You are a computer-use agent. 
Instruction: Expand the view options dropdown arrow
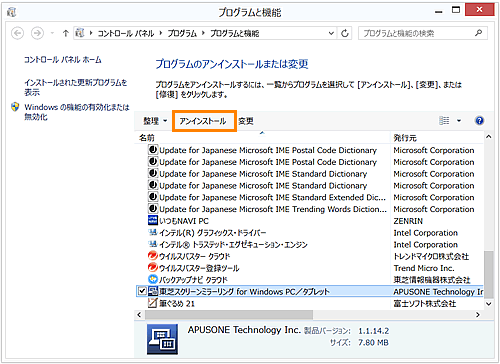(x=459, y=121)
